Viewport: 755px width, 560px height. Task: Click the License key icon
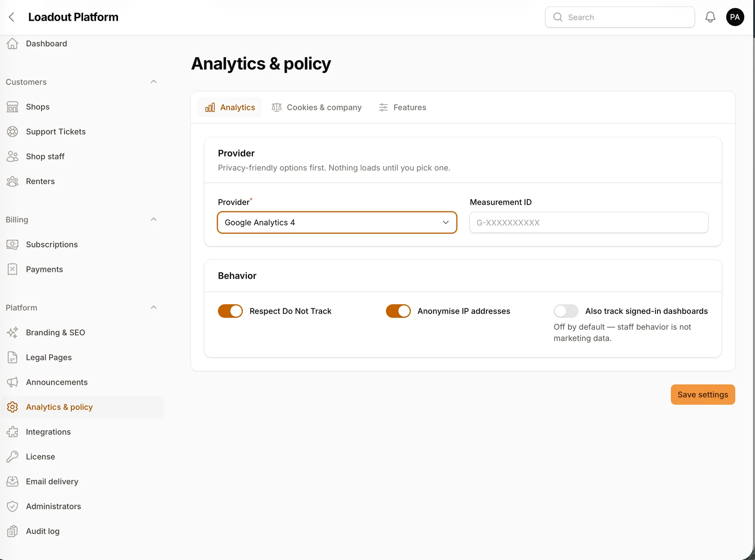tap(13, 457)
